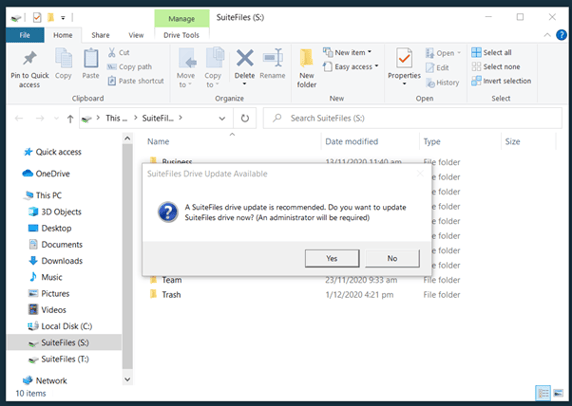Sort by the Size column header
The image size is (572, 406).
513,142
